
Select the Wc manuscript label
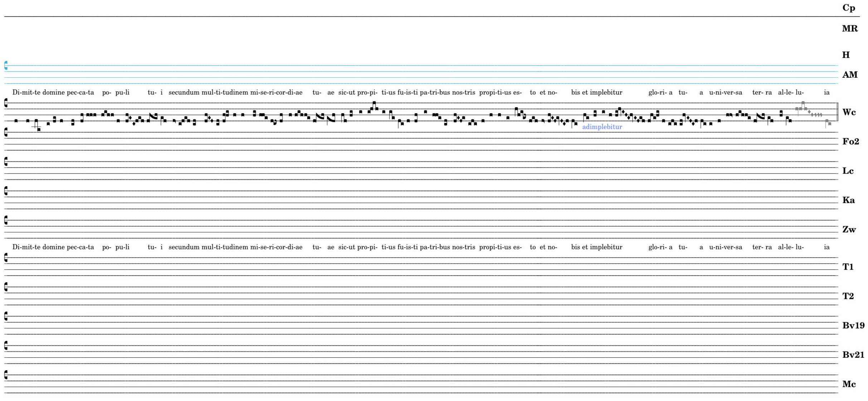pos(849,112)
